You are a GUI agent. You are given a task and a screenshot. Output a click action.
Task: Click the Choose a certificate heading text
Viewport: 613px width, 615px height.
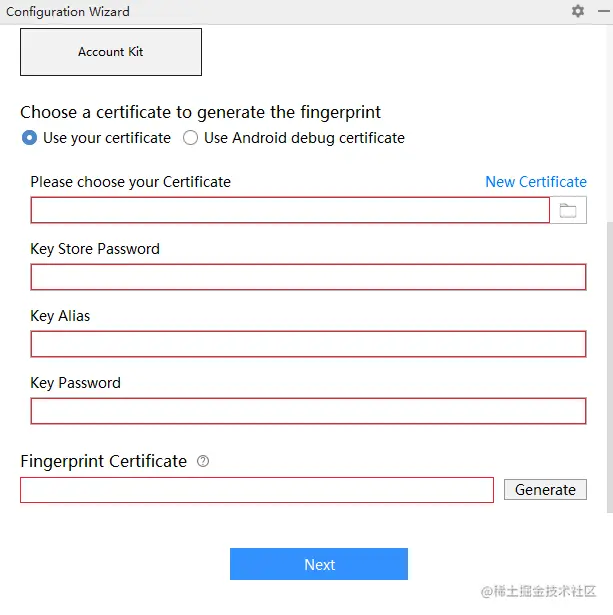(x=200, y=112)
